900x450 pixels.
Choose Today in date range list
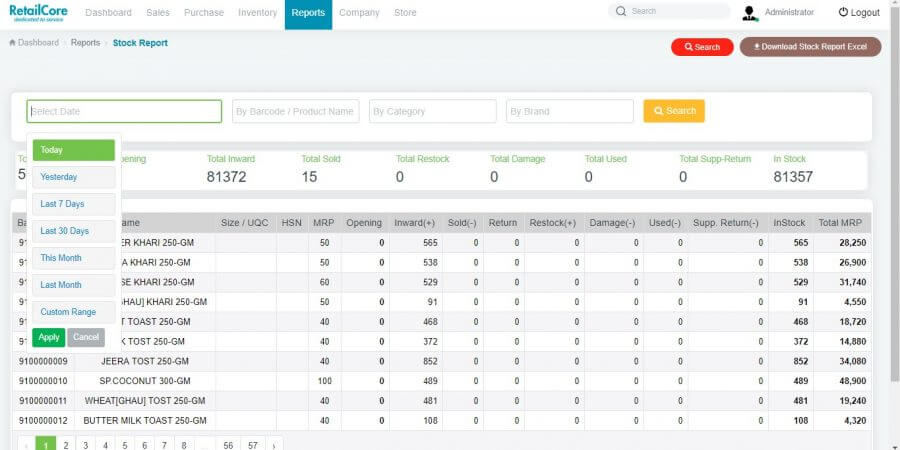point(73,150)
